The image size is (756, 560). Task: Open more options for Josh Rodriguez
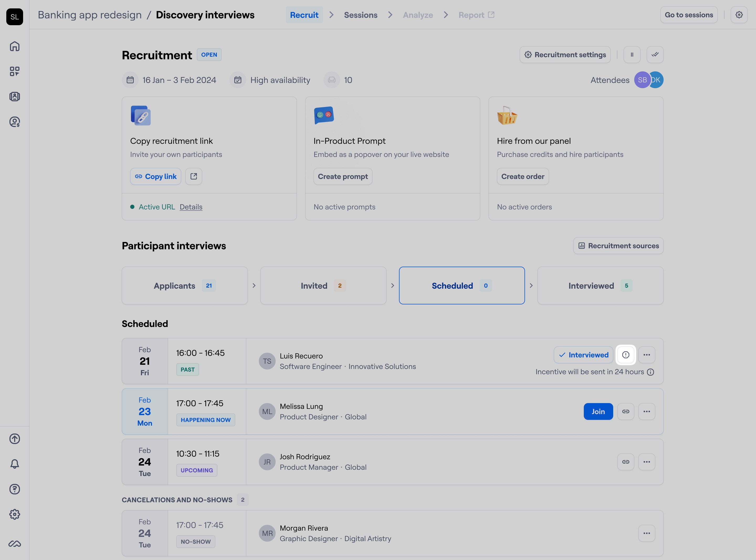pyautogui.click(x=647, y=462)
